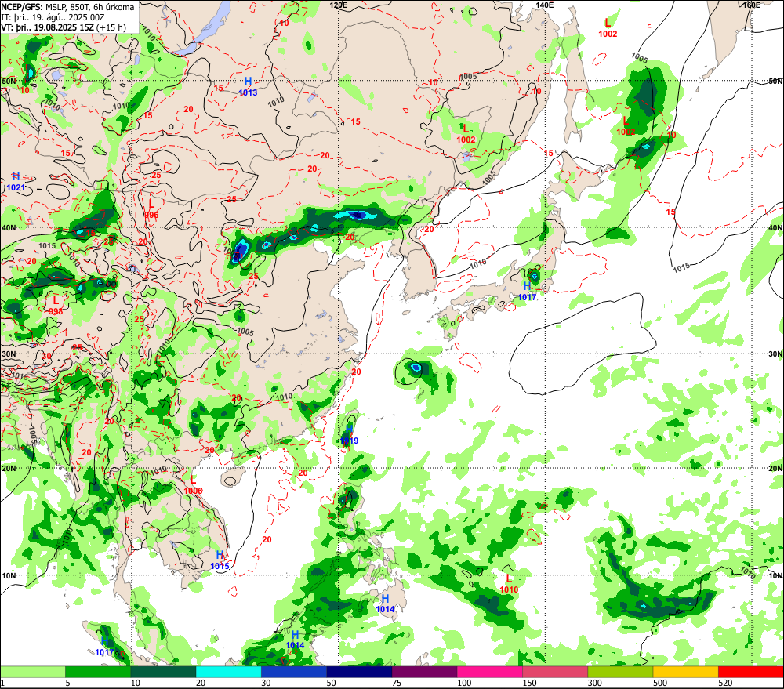Click the 20N label on left edge

click(x=9, y=469)
